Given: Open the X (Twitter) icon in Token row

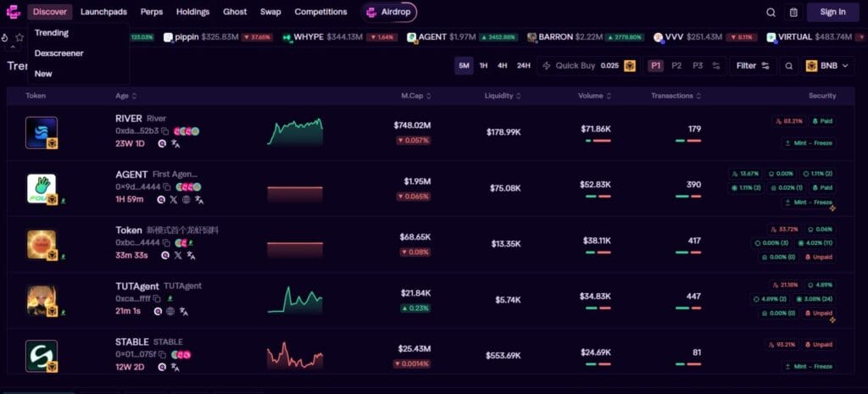Looking at the screenshot, I should (178, 256).
